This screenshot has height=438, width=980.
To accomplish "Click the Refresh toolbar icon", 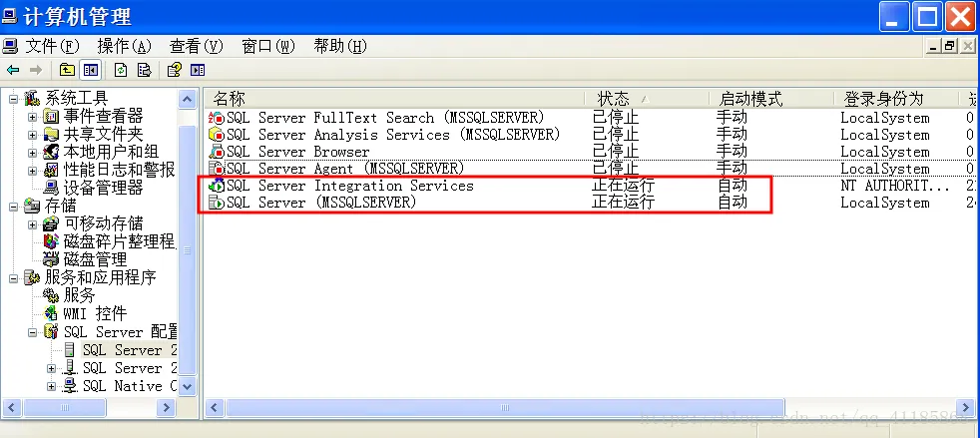I will (x=121, y=70).
